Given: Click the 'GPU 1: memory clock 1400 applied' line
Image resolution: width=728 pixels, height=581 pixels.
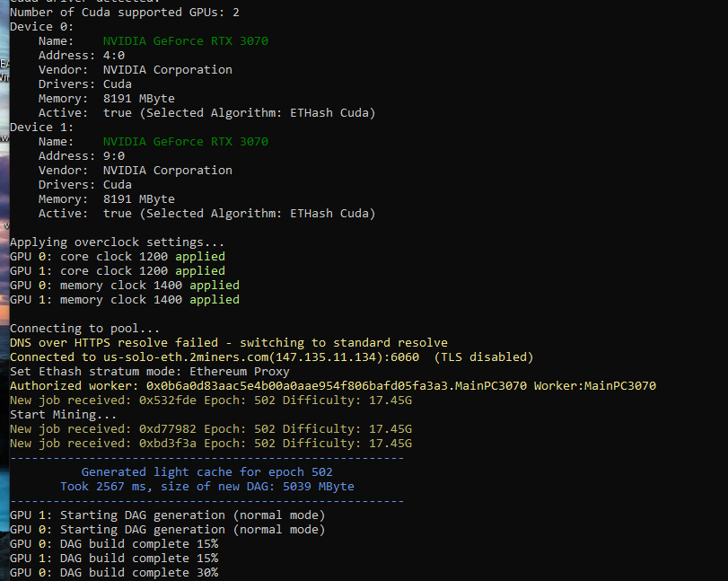Looking at the screenshot, I should point(124,299).
